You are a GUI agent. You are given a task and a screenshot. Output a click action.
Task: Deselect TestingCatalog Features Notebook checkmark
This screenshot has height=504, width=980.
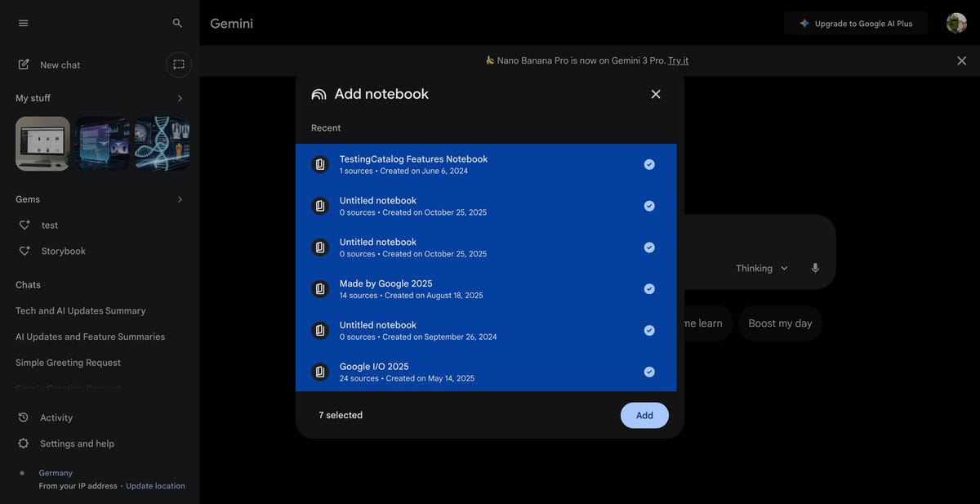pyautogui.click(x=649, y=164)
